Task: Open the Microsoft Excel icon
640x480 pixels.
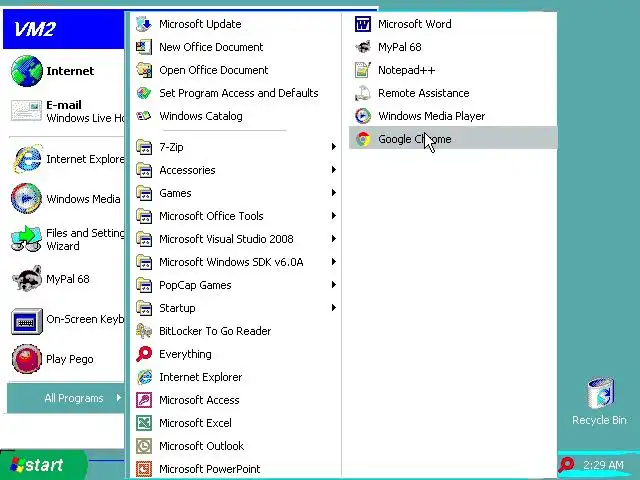Action: (x=144, y=423)
